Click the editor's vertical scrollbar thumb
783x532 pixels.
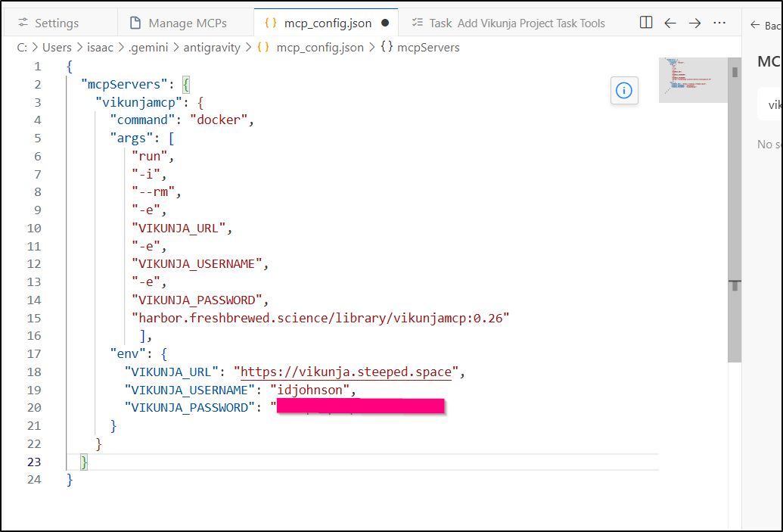[x=734, y=212]
